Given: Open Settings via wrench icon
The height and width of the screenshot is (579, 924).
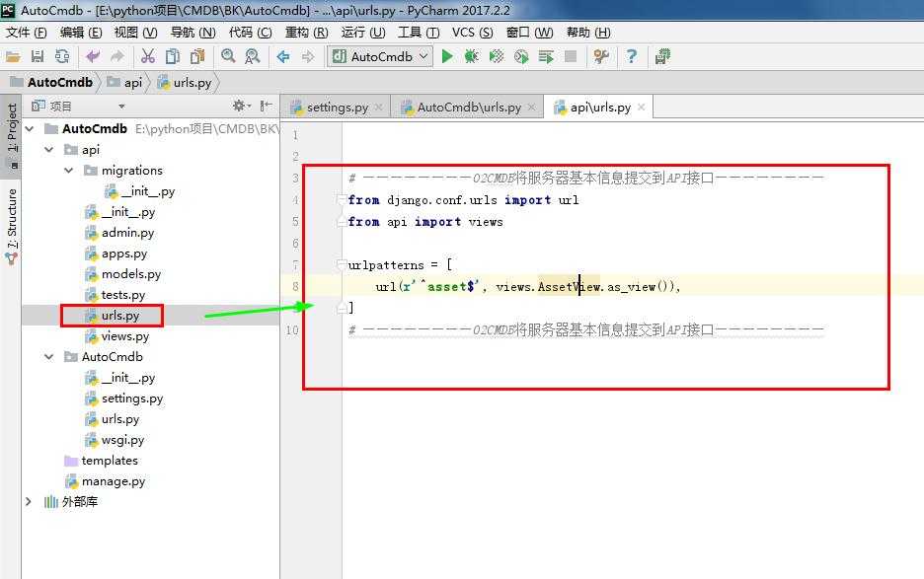Looking at the screenshot, I should tap(601, 56).
